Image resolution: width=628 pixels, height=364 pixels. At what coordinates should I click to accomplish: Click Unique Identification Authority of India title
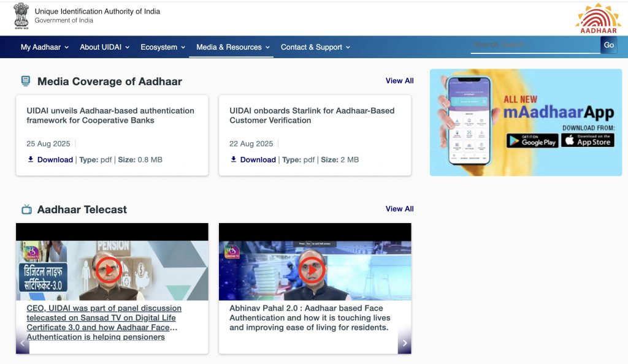pos(98,11)
